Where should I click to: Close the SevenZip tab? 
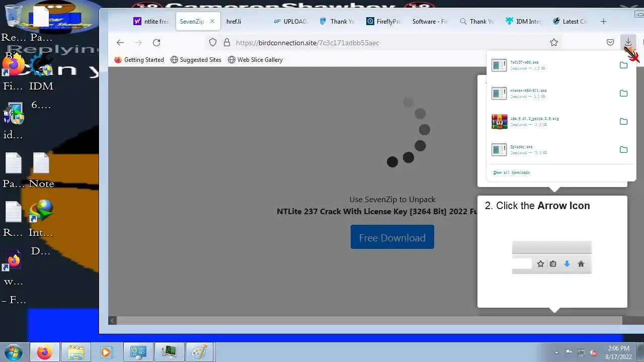212,22
